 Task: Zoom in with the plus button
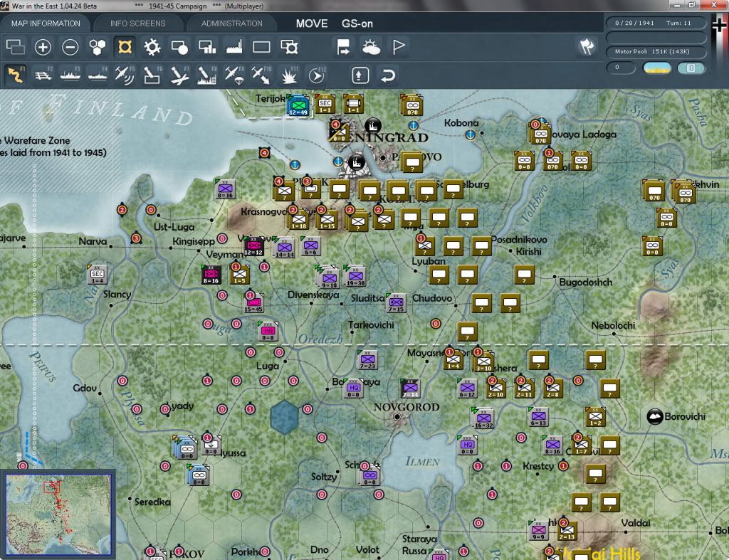(43, 47)
